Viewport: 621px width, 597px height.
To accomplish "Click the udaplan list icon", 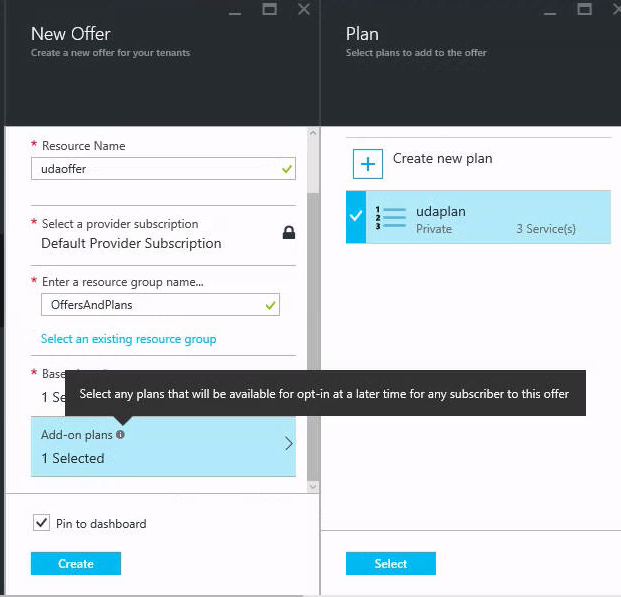I will coord(389,216).
